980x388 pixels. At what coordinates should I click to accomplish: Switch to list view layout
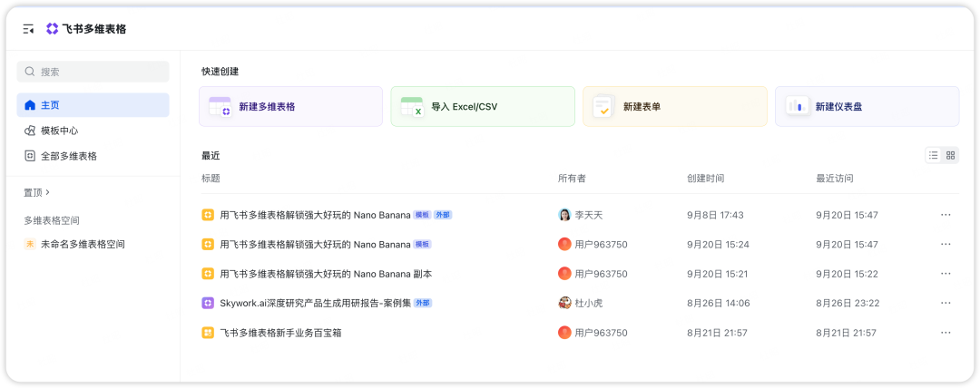(934, 156)
